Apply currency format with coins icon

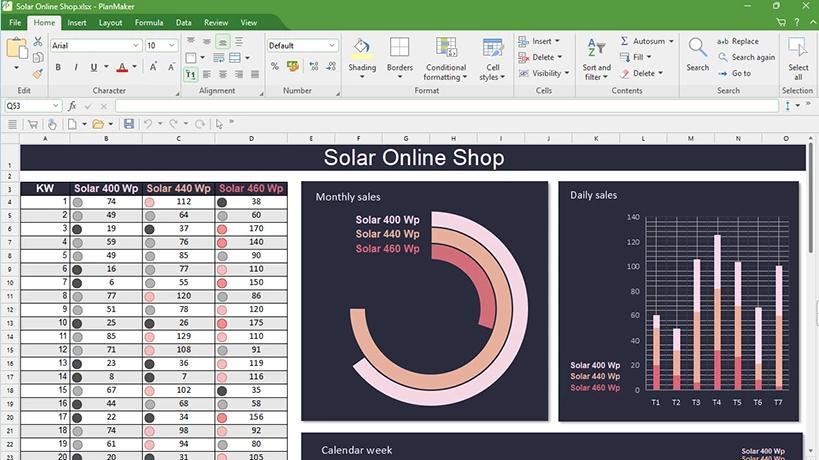click(x=292, y=66)
